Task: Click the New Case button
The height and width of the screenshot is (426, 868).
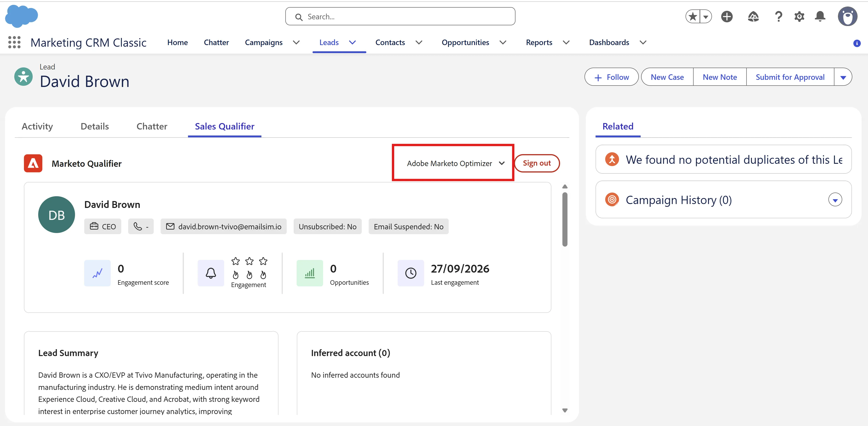Action: (x=667, y=77)
